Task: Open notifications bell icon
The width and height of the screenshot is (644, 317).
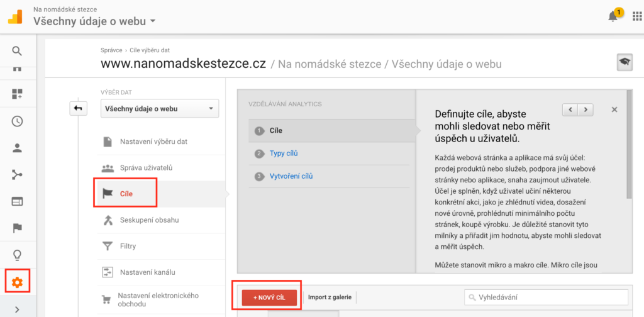Action: (x=614, y=16)
